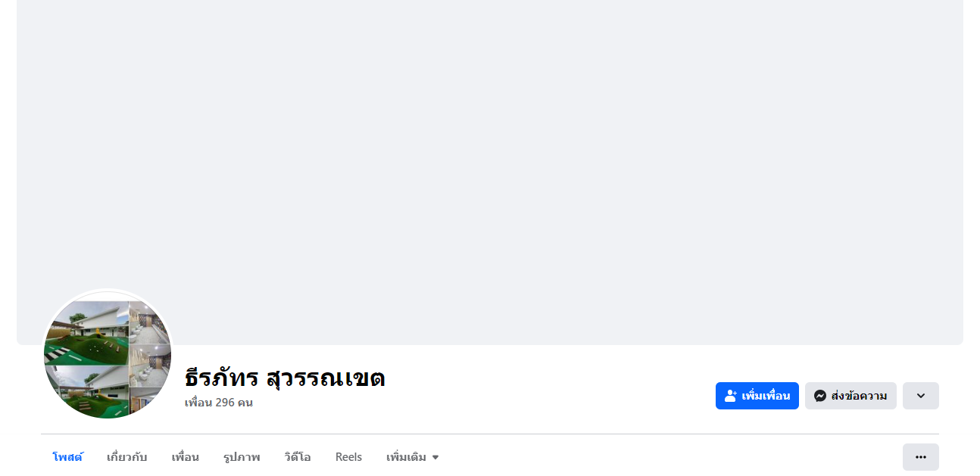Open the three-dot options menu
The height and width of the screenshot is (476, 980).
tap(920, 457)
